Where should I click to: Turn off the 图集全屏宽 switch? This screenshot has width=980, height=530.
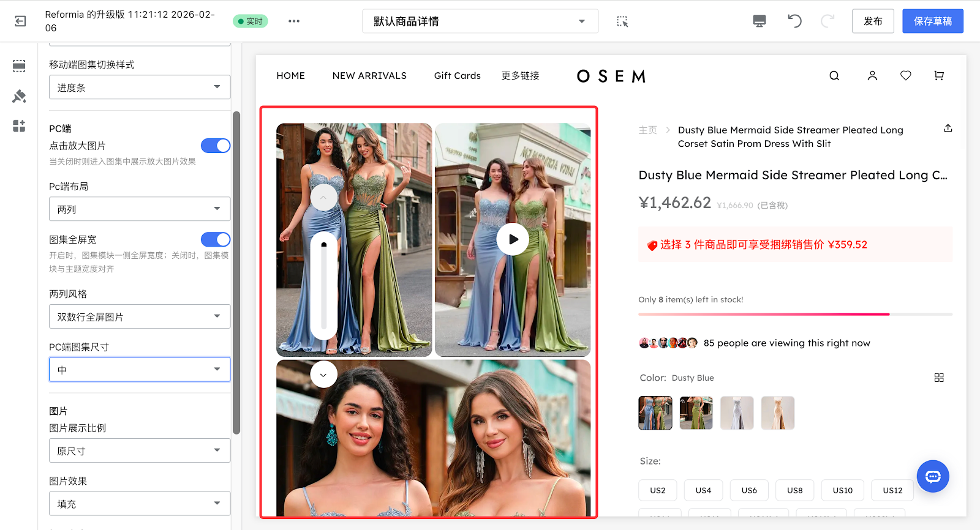[215, 239]
